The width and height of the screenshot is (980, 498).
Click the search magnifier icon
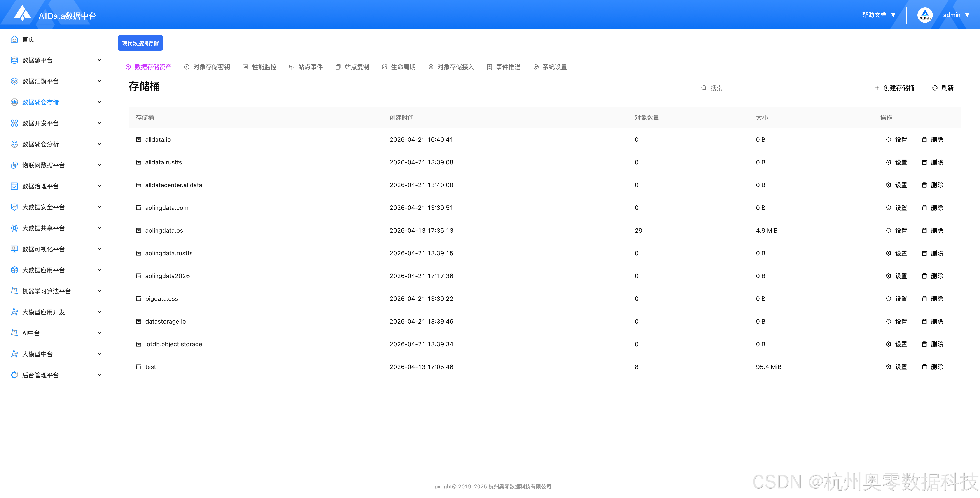[x=703, y=88]
